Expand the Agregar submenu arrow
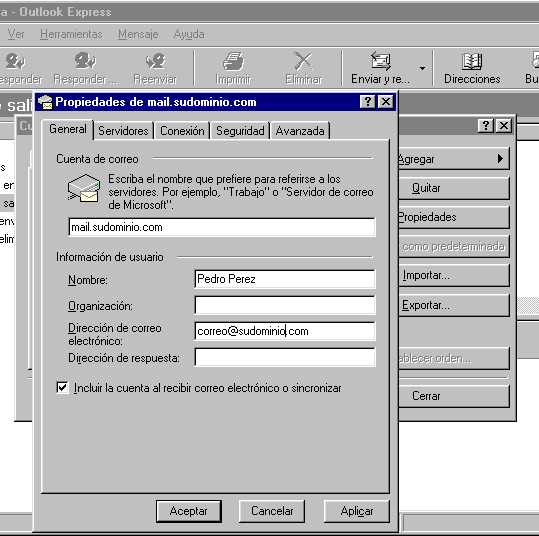This screenshot has height=536, width=539. click(500, 158)
